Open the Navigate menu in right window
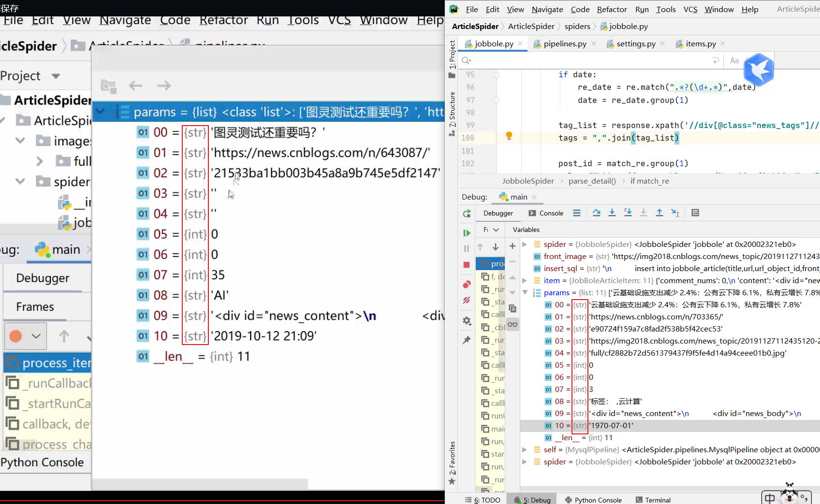The image size is (820, 504). point(547,9)
